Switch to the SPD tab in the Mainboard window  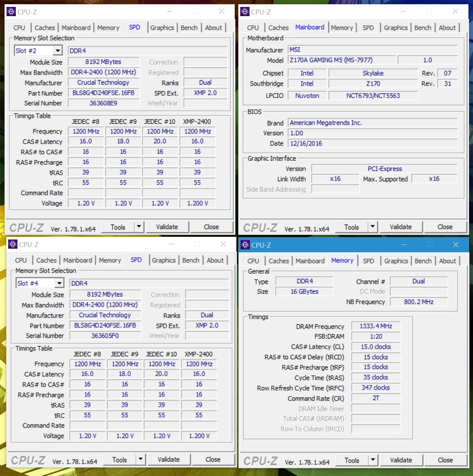(x=368, y=28)
